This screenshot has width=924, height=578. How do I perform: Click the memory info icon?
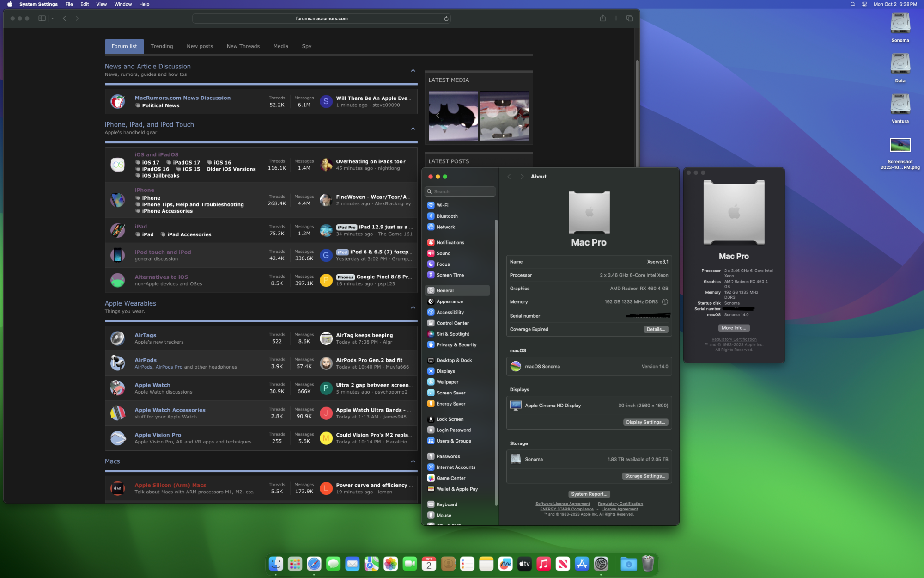(665, 302)
